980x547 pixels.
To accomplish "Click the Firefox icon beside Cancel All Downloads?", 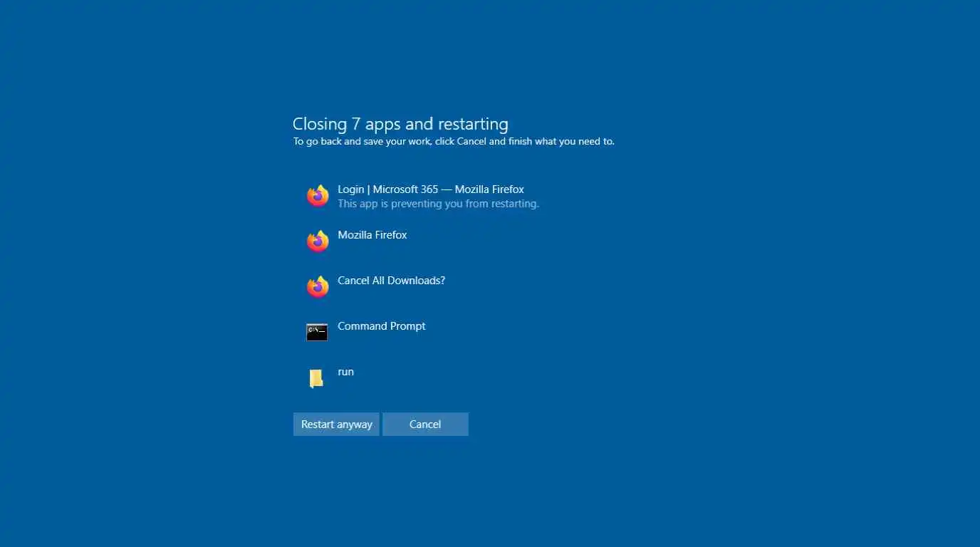I will (318, 287).
